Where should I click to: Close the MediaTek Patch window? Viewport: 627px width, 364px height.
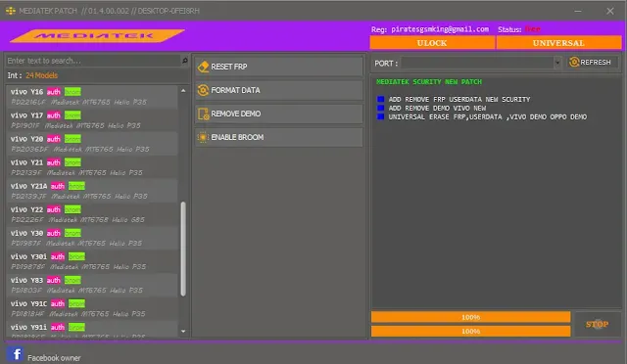click(x=609, y=11)
